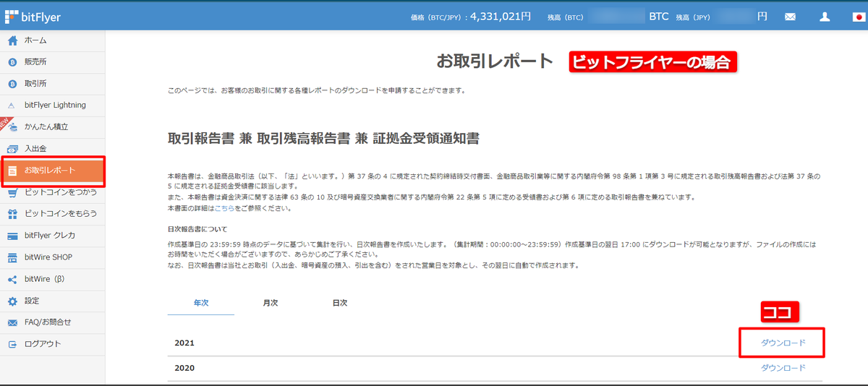This screenshot has width=868, height=386.
Task: Click the exit icon beside ログアウト
Action: [x=12, y=344]
